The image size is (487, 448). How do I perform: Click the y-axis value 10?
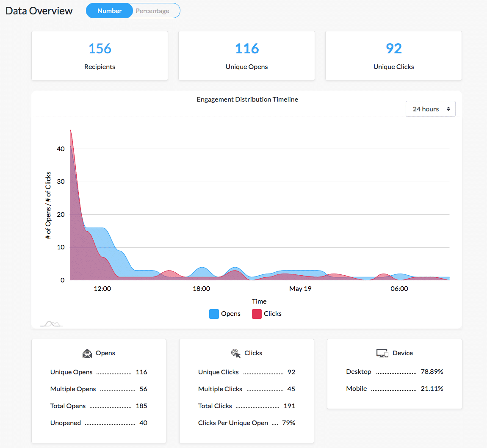[x=61, y=247]
